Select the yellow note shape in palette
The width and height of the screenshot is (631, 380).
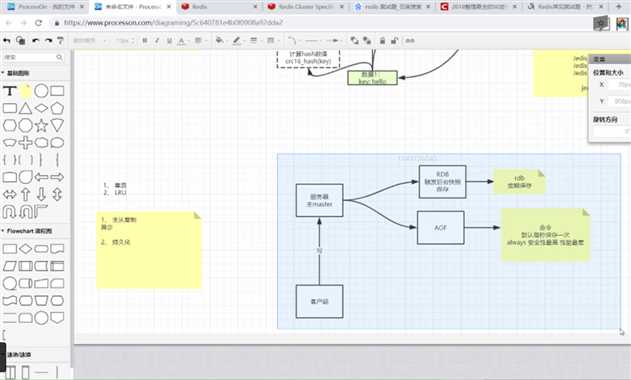(x=25, y=91)
